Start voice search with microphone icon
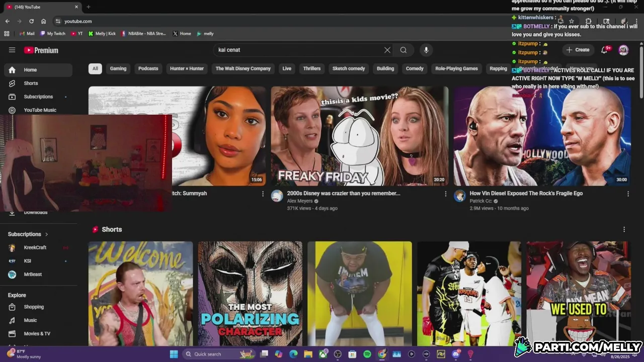This screenshot has width=644, height=362. (426, 50)
